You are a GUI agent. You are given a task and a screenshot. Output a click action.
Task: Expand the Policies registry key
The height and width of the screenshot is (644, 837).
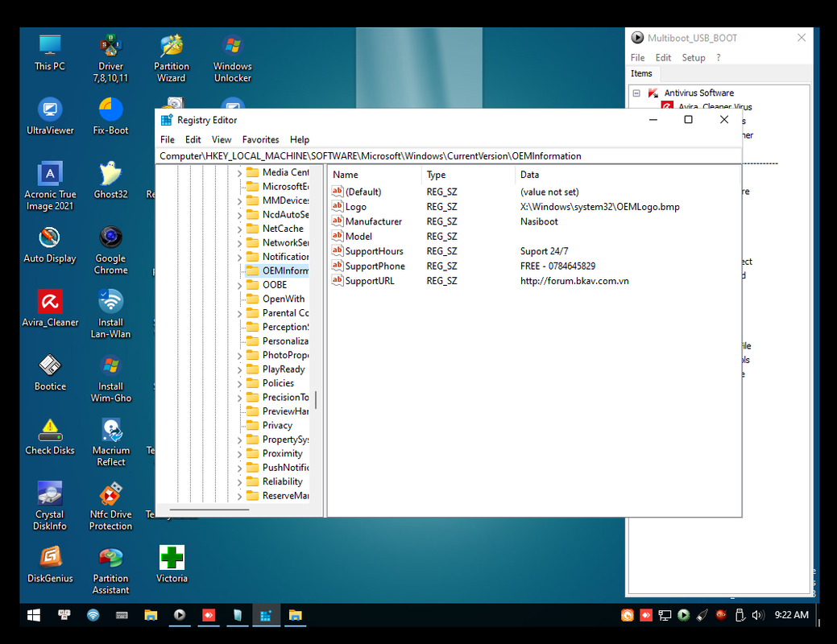point(239,384)
